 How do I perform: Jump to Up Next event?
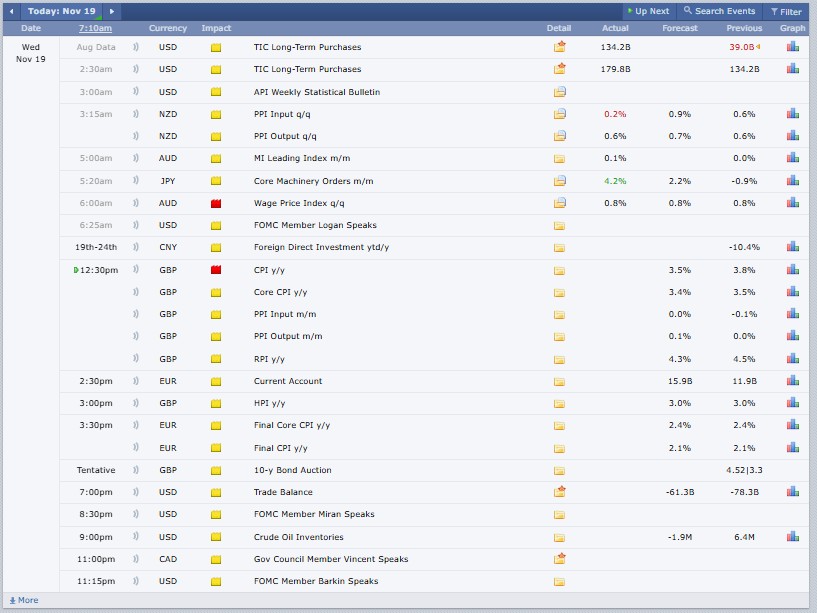[647, 12]
